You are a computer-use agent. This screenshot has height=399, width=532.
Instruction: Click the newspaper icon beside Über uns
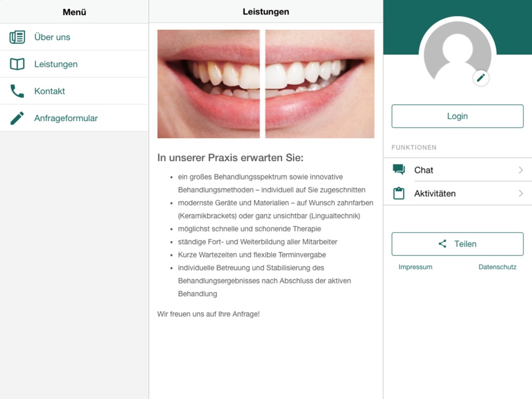[17, 37]
